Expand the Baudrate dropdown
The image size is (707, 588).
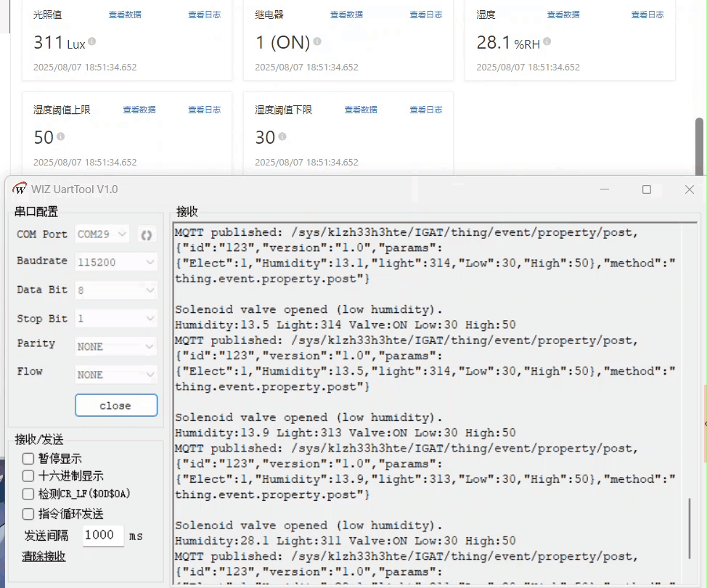click(x=116, y=262)
